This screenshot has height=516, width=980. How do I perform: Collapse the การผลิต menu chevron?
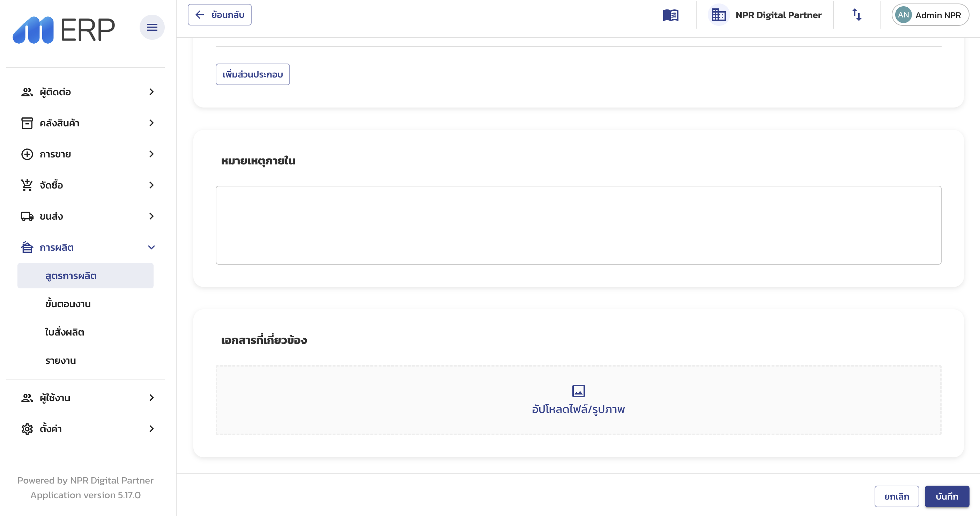(151, 247)
